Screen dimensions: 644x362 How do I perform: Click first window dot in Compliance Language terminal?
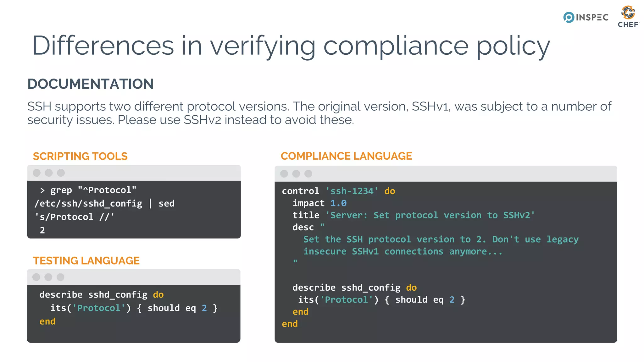(284, 174)
